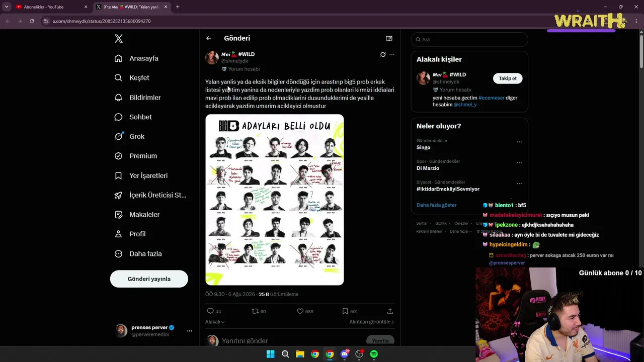Click the Grok icon on the post

(x=383, y=54)
